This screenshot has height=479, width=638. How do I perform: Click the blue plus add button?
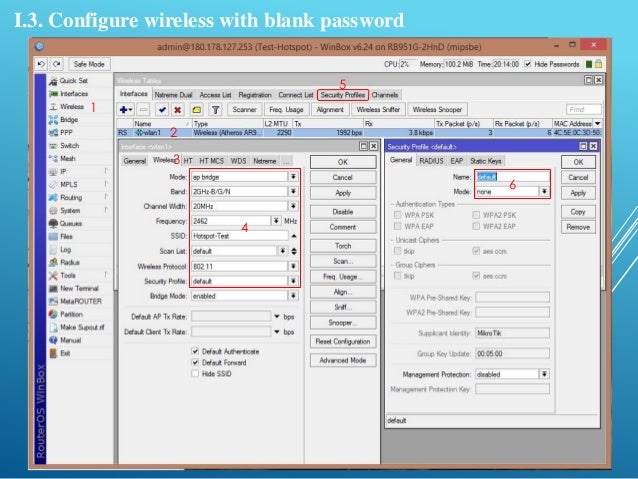pyautogui.click(x=126, y=109)
